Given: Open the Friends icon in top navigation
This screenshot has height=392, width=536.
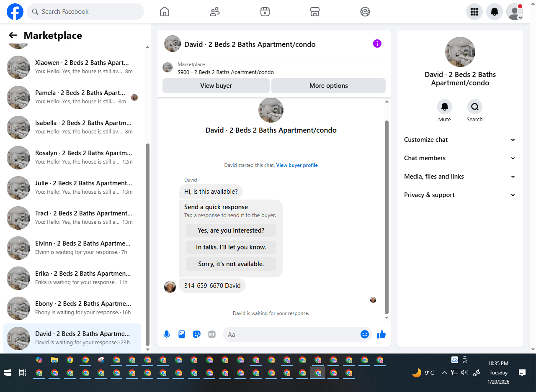Looking at the screenshot, I should click(215, 12).
